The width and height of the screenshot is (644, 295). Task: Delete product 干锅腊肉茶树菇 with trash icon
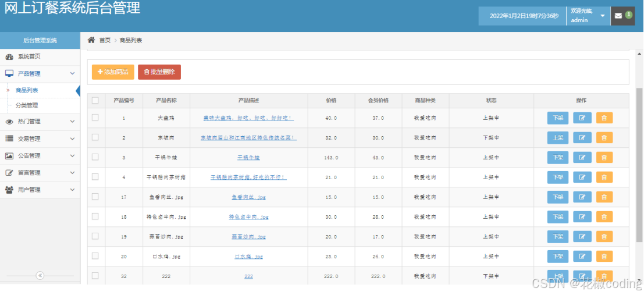[604, 177]
